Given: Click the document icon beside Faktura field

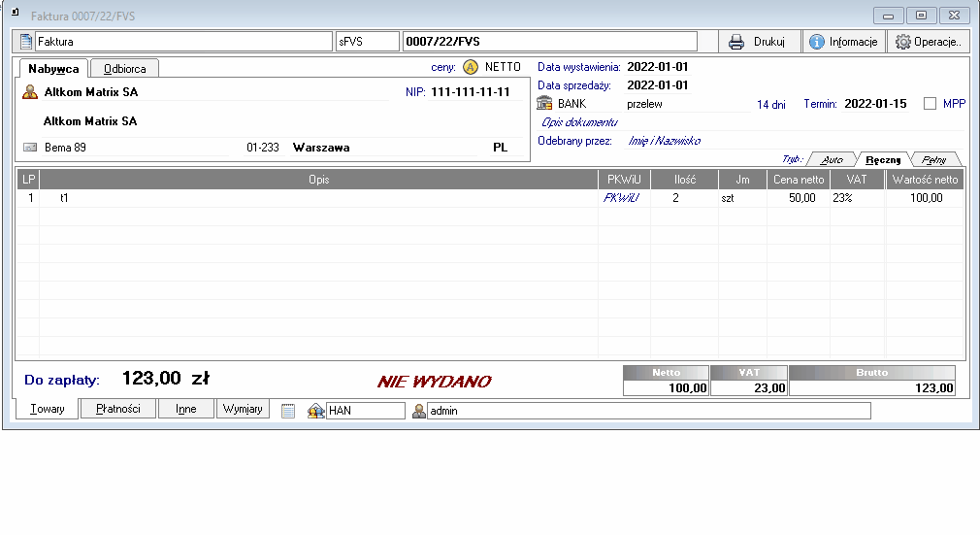Looking at the screenshot, I should tap(26, 42).
